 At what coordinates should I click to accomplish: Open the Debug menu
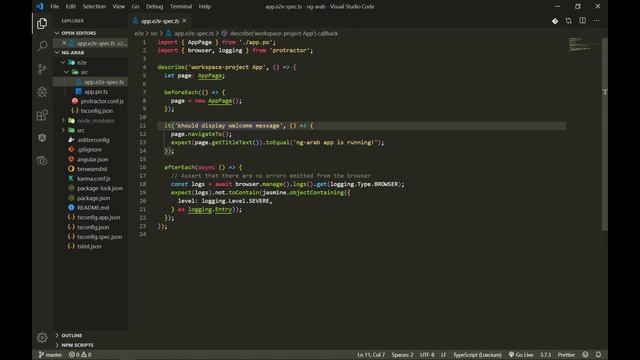tap(154, 7)
